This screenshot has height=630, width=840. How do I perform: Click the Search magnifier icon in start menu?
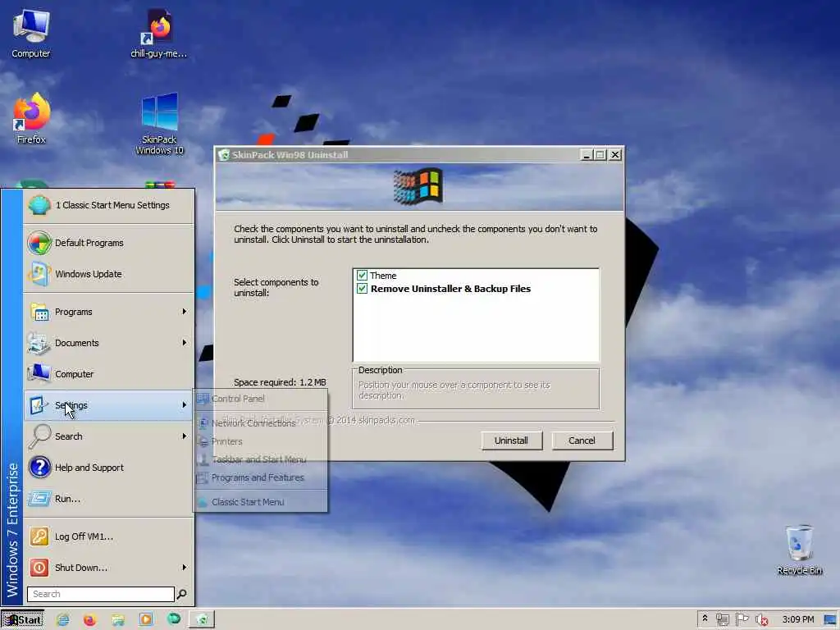[x=39, y=436]
